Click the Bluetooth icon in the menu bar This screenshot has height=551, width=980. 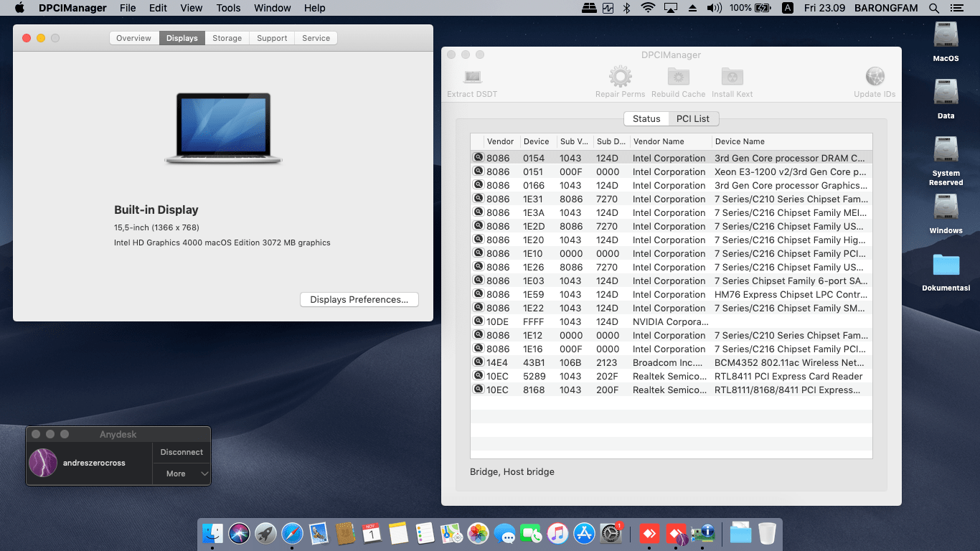click(626, 8)
